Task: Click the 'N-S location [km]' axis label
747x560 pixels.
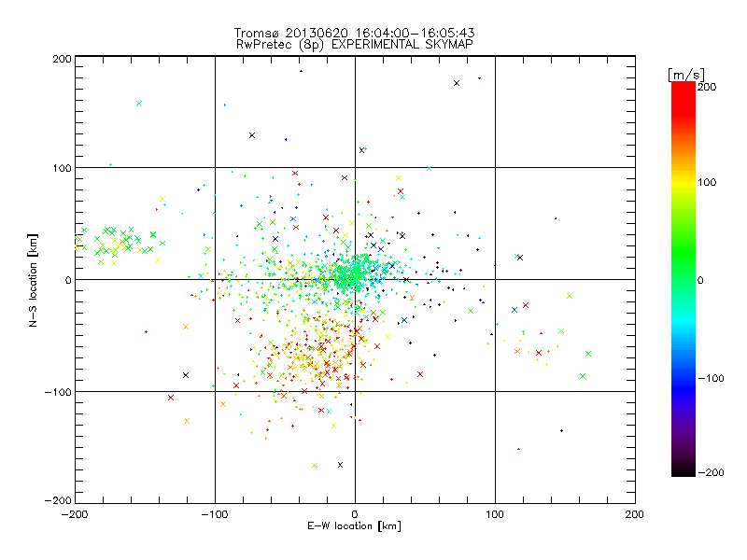Action: click(x=33, y=281)
